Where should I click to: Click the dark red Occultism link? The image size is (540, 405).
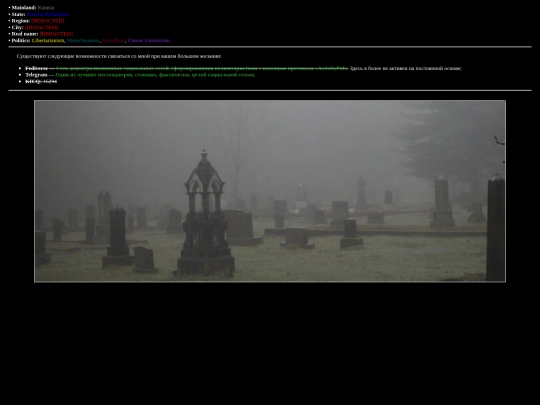[x=113, y=41]
